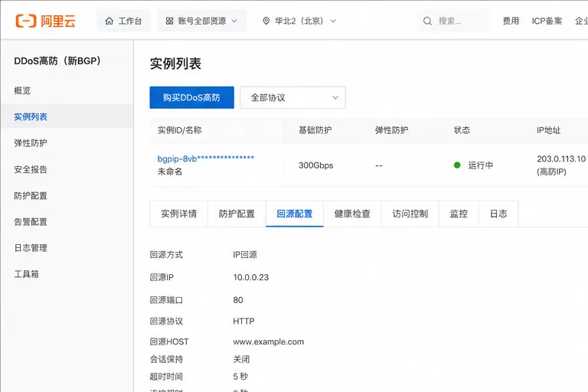This screenshot has height=392, width=588.
Task: Open 日志管理 in the sidebar
Action: [x=67, y=248]
